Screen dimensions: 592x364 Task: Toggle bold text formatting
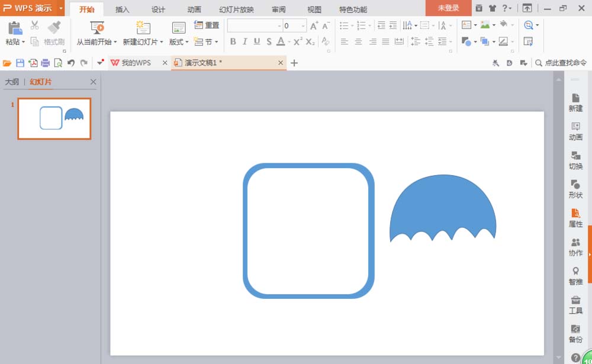(x=233, y=41)
